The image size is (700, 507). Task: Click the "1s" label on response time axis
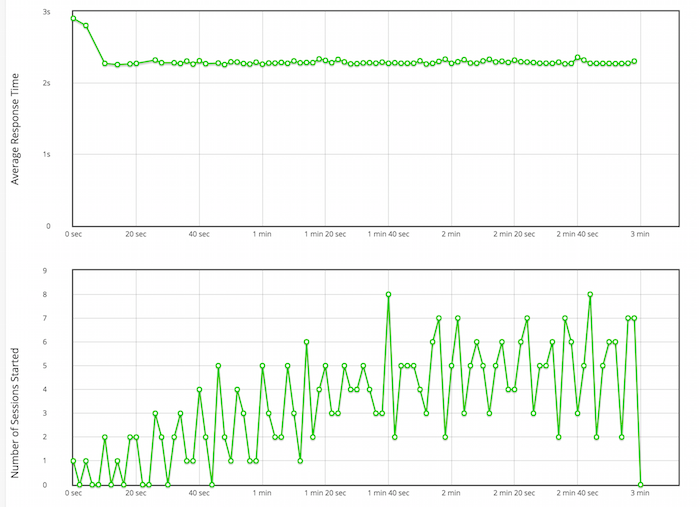[x=46, y=154]
